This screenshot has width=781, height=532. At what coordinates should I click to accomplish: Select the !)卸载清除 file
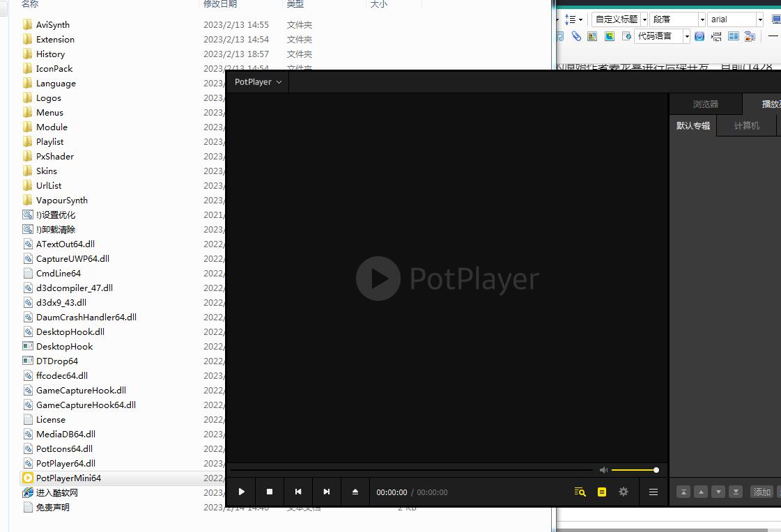[55, 229]
